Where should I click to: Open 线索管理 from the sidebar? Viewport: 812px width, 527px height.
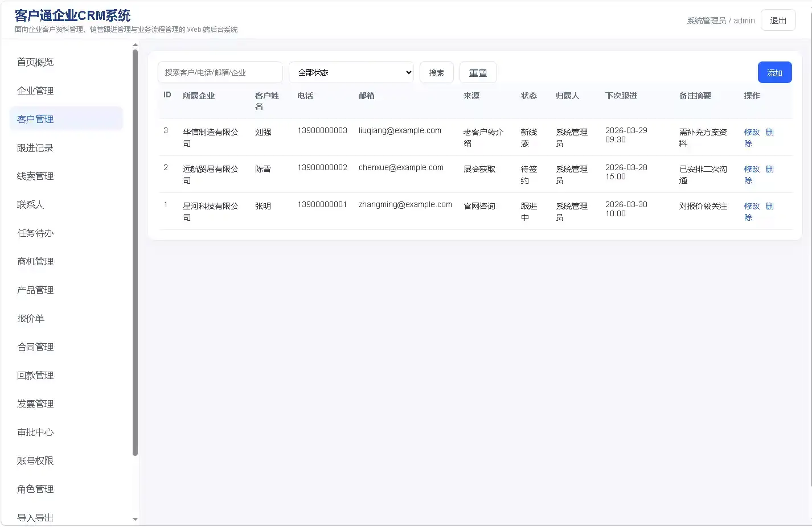tap(35, 176)
